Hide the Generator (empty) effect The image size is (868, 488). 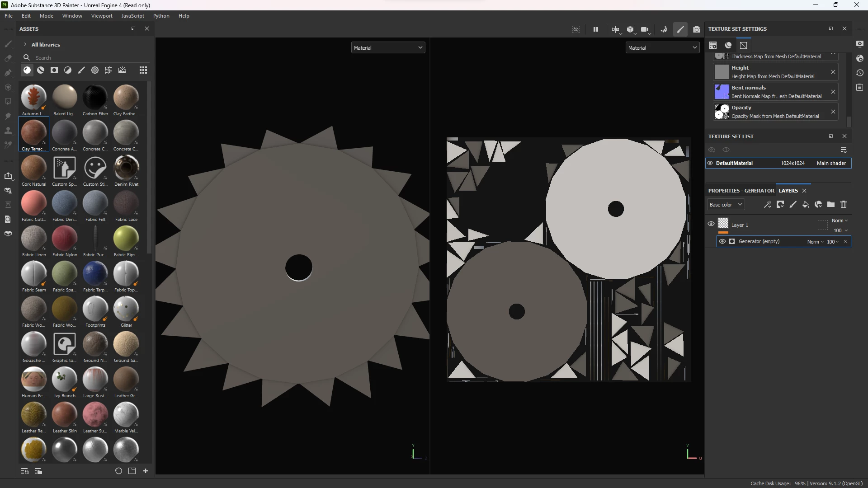click(722, 241)
